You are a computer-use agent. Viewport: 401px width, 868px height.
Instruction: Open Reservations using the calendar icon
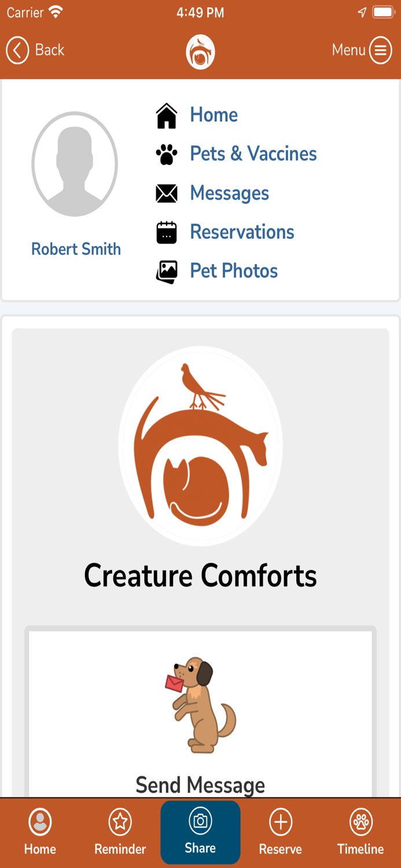pyautogui.click(x=167, y=232)
